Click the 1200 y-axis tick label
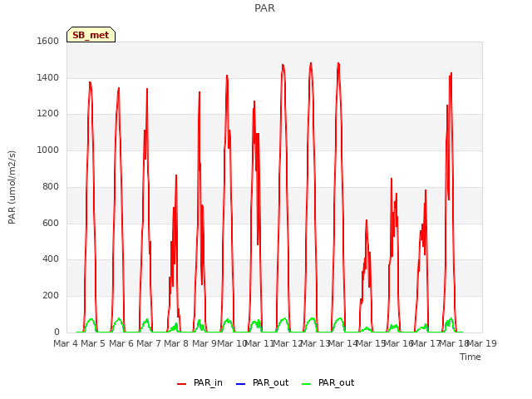 tap(48, 113)
